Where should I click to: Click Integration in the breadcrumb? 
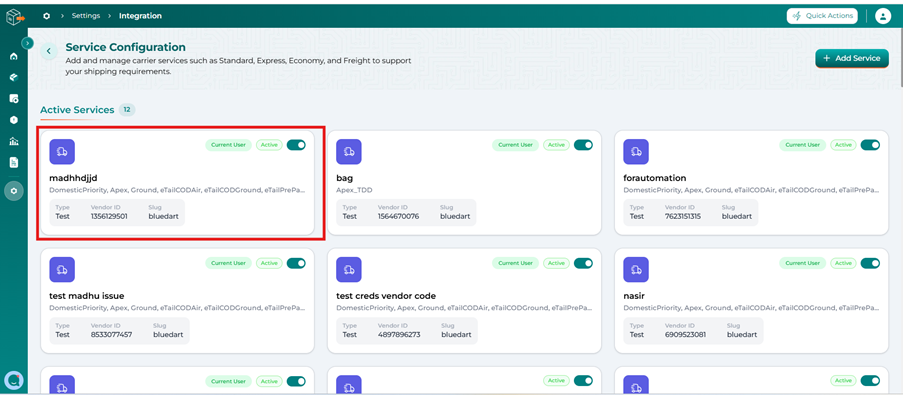tap(141, 16)
